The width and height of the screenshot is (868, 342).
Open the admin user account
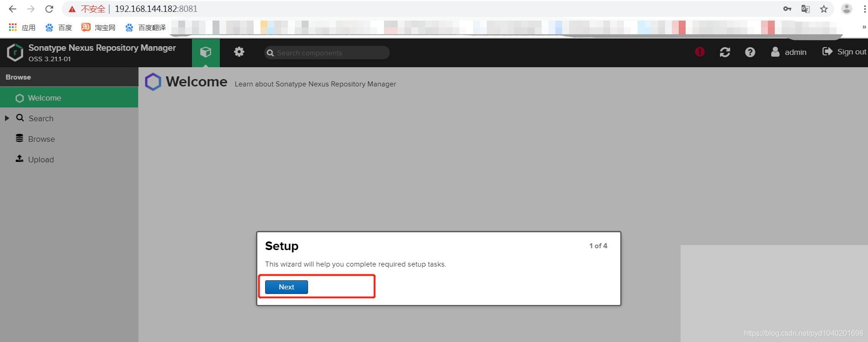[788, 52]
